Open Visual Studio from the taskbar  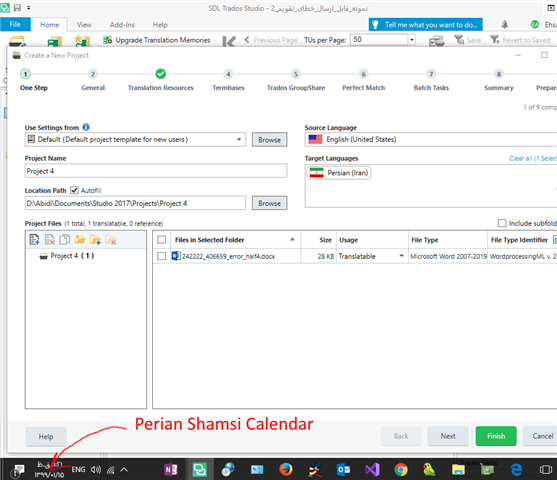[372, 470]
